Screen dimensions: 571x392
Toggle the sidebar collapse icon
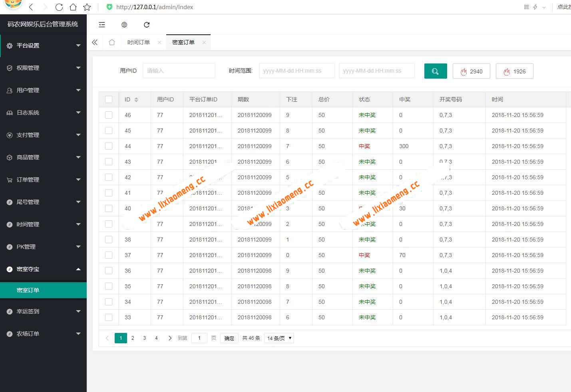click(102, 25)
